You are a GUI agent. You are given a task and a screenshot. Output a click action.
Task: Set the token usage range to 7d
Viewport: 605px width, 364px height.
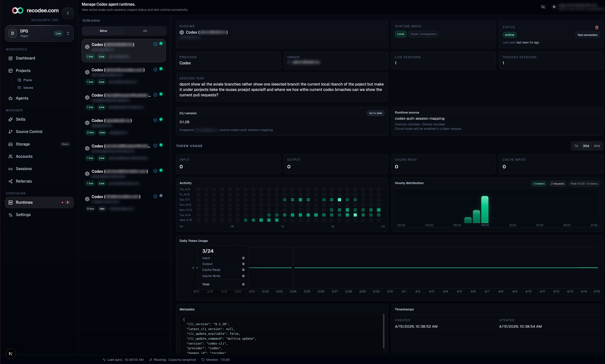point(576,146)
